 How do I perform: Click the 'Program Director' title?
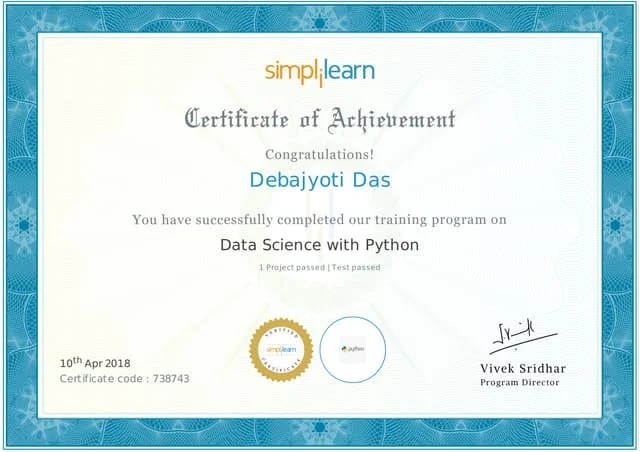pyautogui.click(x=520, y=383)
